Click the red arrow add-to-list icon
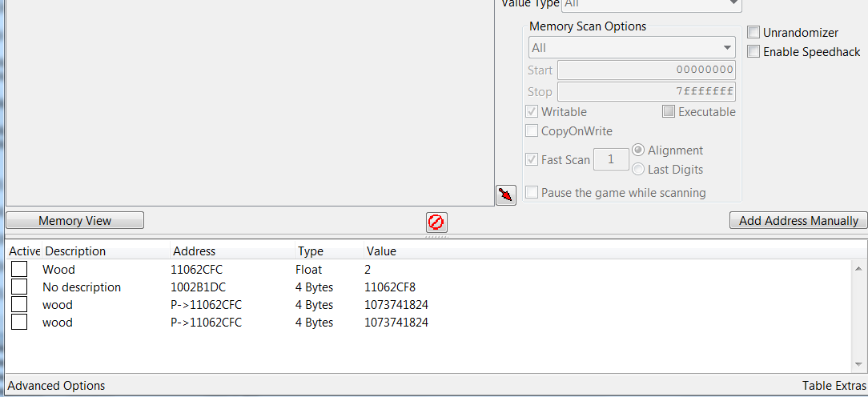Viewport: 868px width, 397px height. point(506,194)
